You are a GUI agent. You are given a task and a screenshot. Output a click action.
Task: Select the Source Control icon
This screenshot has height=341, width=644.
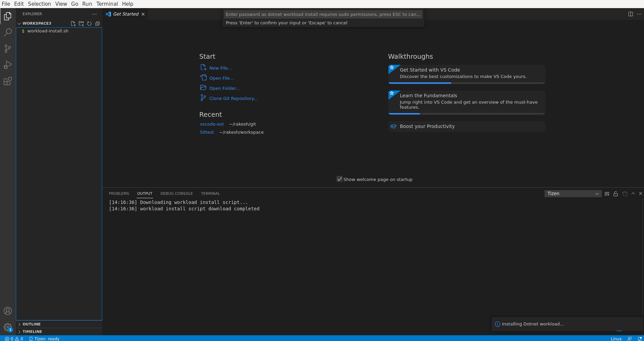pos(7,49)
